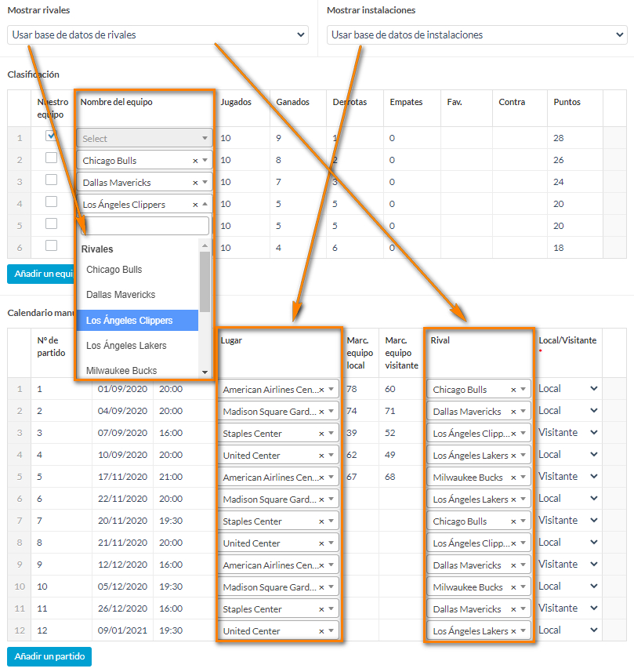
Task: Check the Nuestro equipo checkbox in row 4
Action: (x=52, y=202)
